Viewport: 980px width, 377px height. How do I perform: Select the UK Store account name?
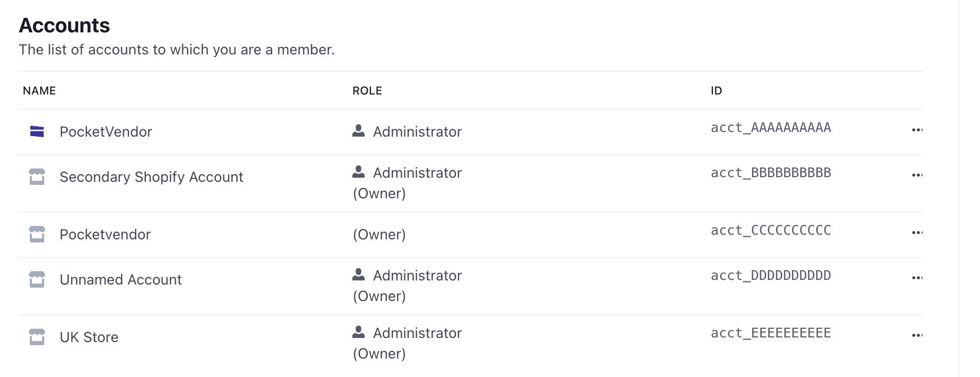(x=89, y=337)
